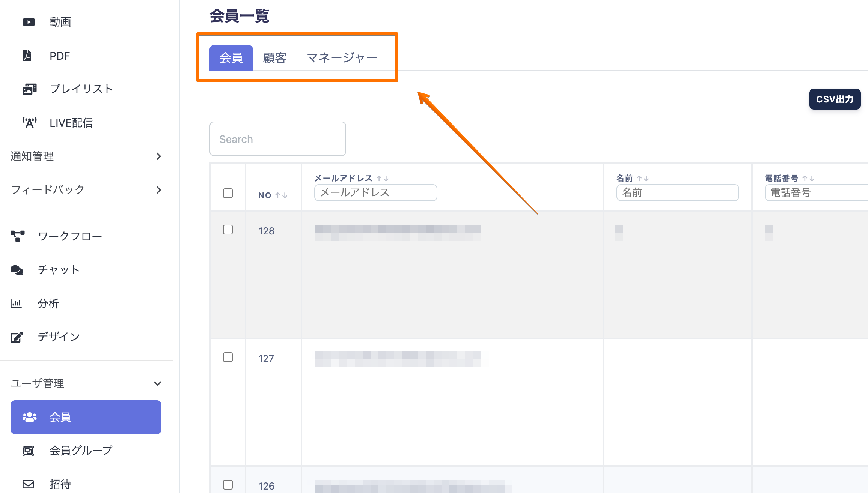
Task: Click the analytics (分析) bar chart icon
Action: (x=16, y=303)
